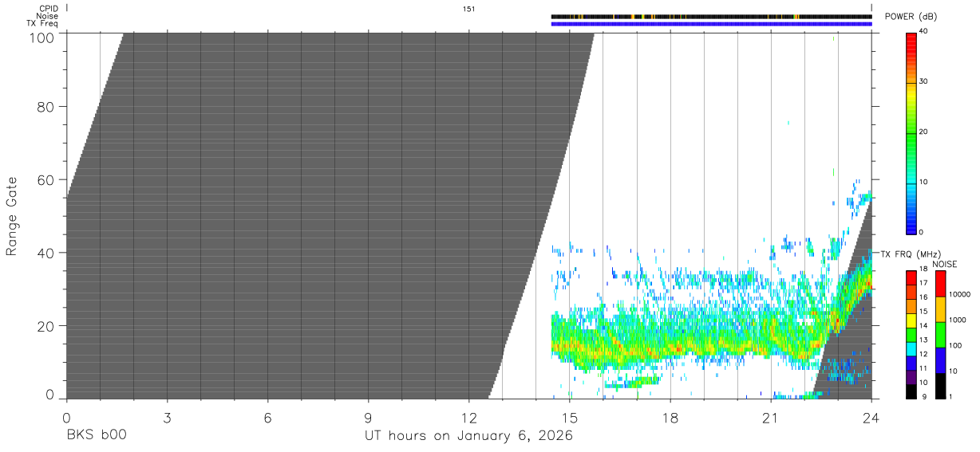Click the NOISE level color scale bar

(941, 335)
